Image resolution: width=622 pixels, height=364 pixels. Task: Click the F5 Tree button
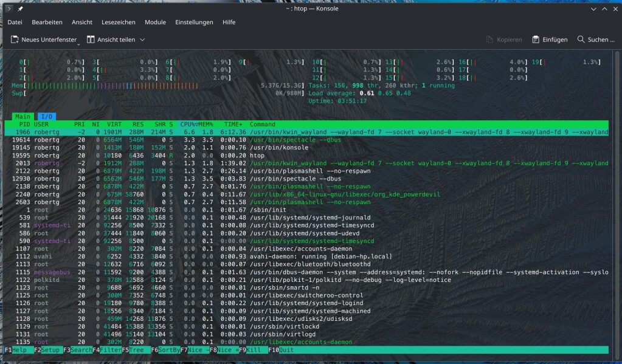(137, 350)
